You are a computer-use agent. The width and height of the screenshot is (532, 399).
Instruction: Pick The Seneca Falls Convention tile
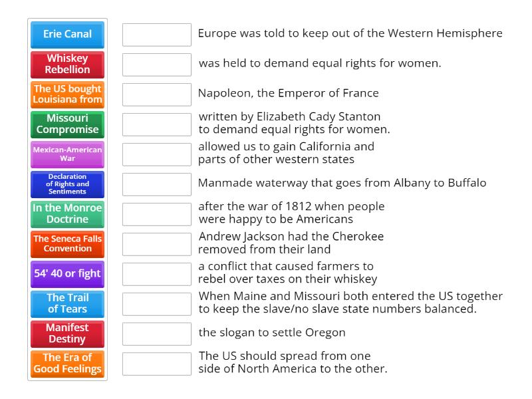click(x=67, y=243)
